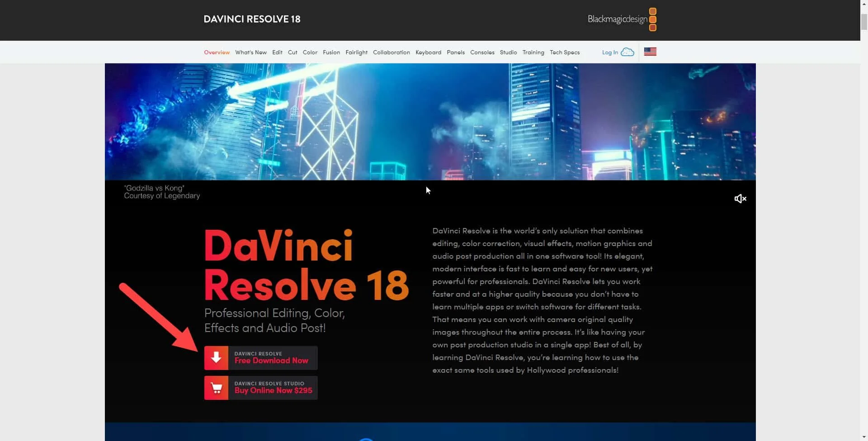868x441 pixels.
Task: Click the page vertical scrollbar thumb
Action: coord(864,22)
